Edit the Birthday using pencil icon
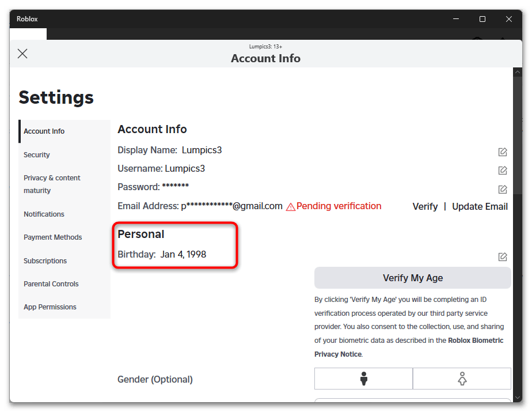Viewport: 532px width, 412px height. click(x=503, y=257)
